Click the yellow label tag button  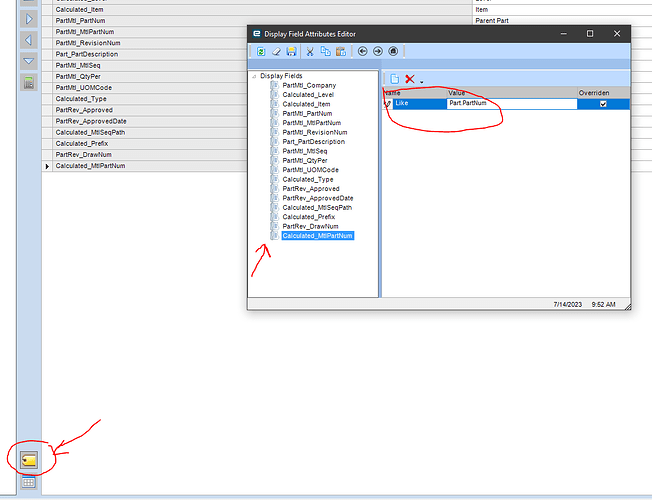pyautogui.click(x=29, y=460)
